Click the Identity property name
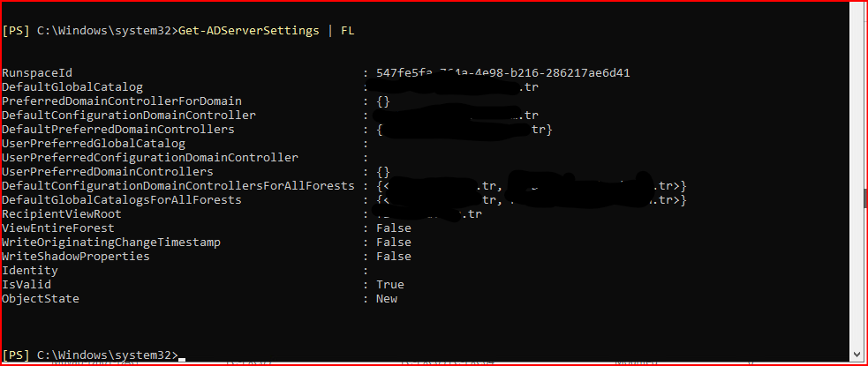Image resolution: width=868 pixels, height=366 pixels. pos(30,271)
